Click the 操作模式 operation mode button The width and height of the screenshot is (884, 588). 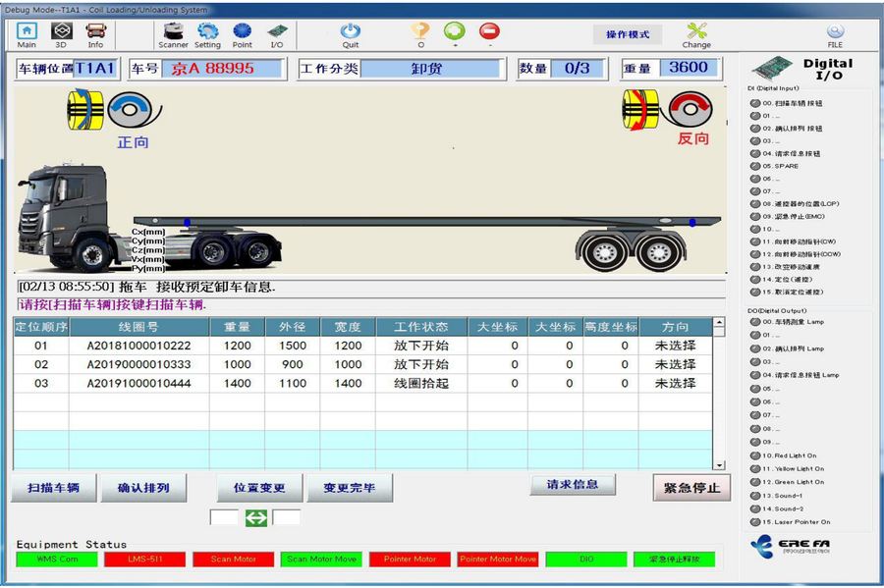point(628,34)
